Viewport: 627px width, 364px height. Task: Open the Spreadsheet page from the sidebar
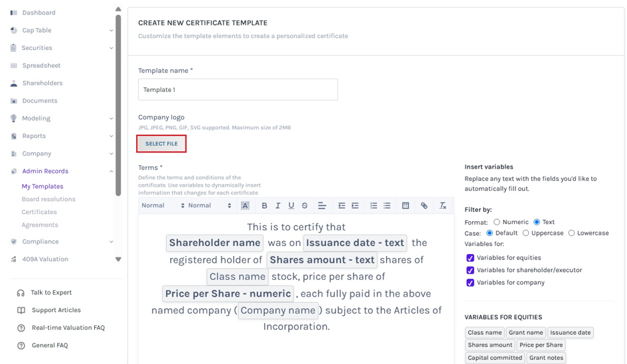pos(41,65)
